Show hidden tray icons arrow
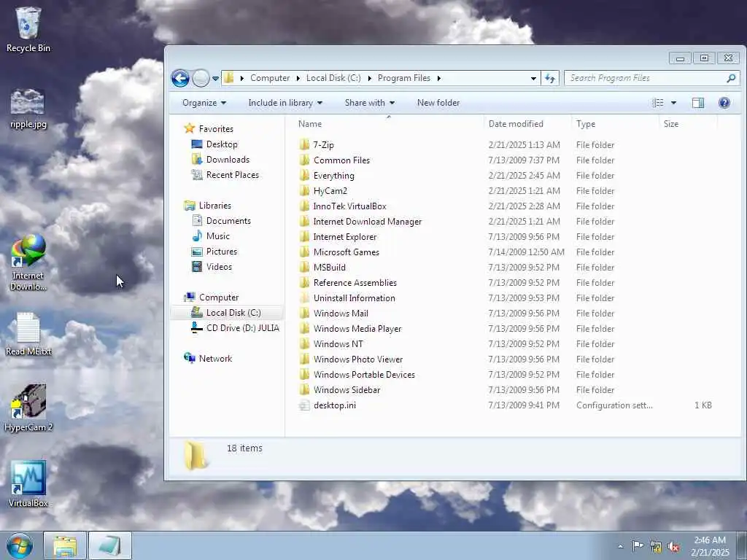The height and width of the screenshot is (560, 747). point(620,547)
